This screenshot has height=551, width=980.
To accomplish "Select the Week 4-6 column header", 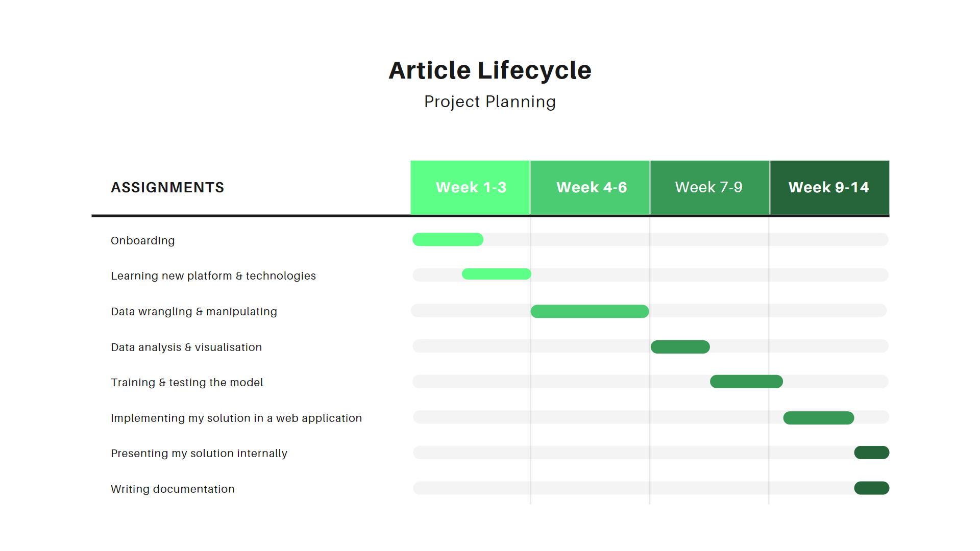I will tap(590, 187).
